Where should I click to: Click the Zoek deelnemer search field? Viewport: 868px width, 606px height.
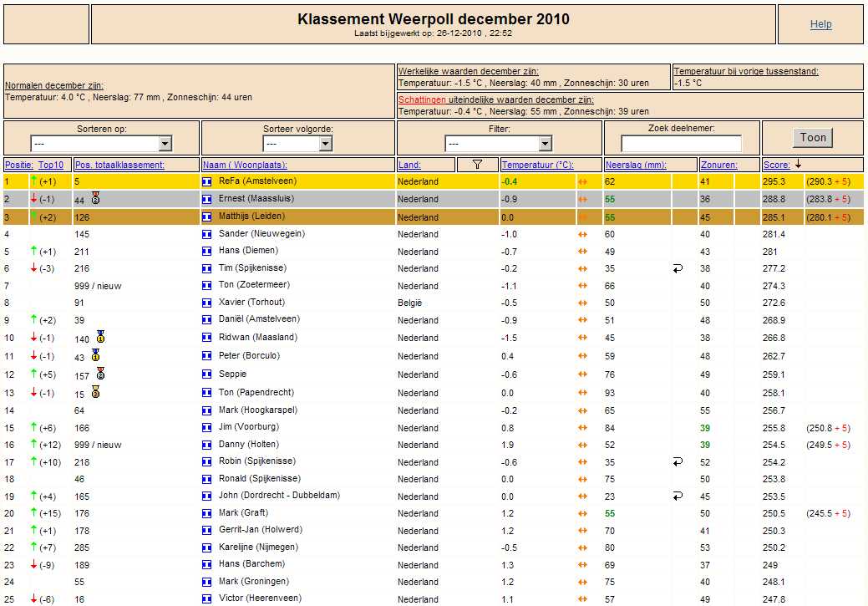pos(681,144)
